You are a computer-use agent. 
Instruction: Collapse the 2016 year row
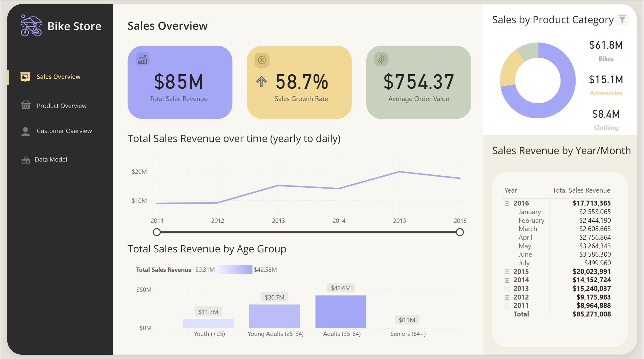(x=507, y=203)
